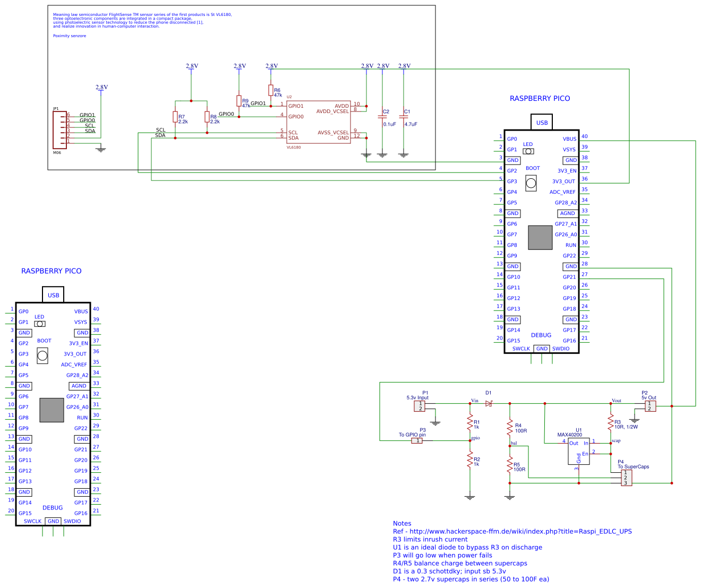Select the 2.8V power label above C2
Viewport: 701px width, 588px height.
coord(383,66)
